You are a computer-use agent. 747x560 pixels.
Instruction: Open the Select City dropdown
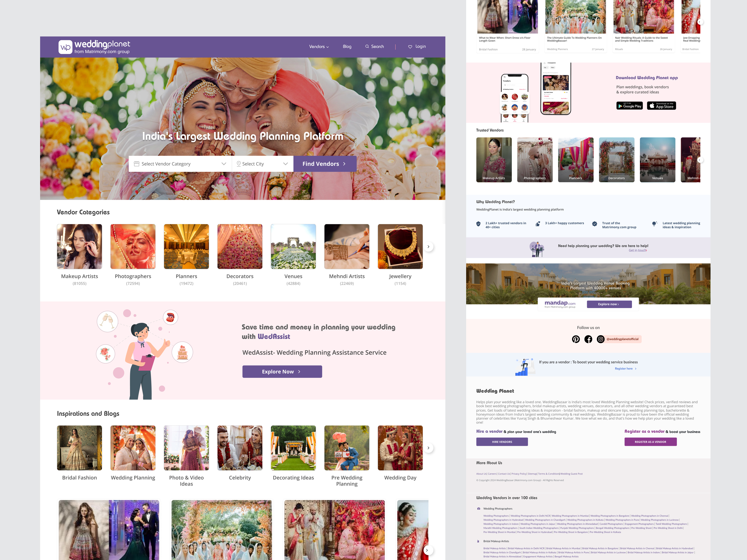(263, 164)
